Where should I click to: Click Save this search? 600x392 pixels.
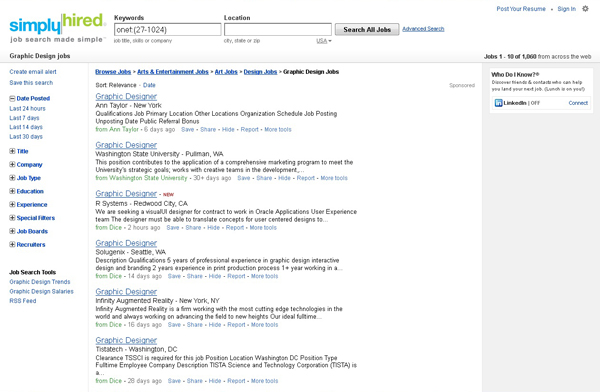31,83
